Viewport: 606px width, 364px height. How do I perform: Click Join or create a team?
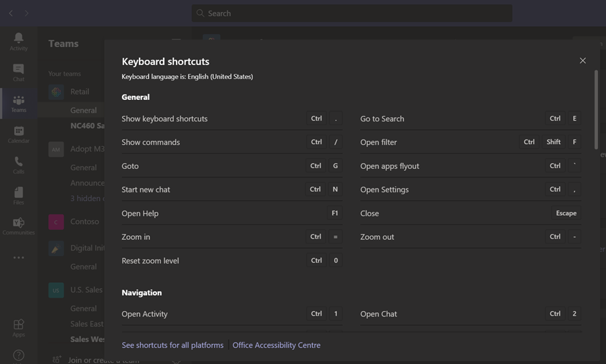103,360
